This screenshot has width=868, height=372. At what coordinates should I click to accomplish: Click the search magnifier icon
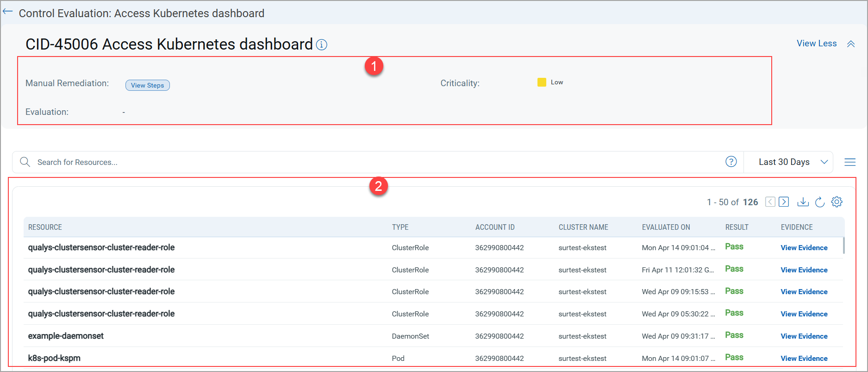click(25, 162)
